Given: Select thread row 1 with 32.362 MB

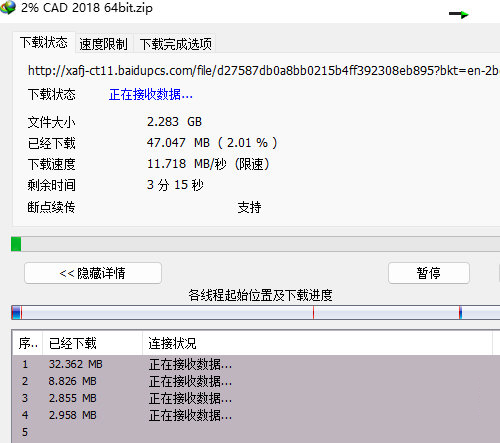Looking at the screenshot, I should click(x=256, y=364).
